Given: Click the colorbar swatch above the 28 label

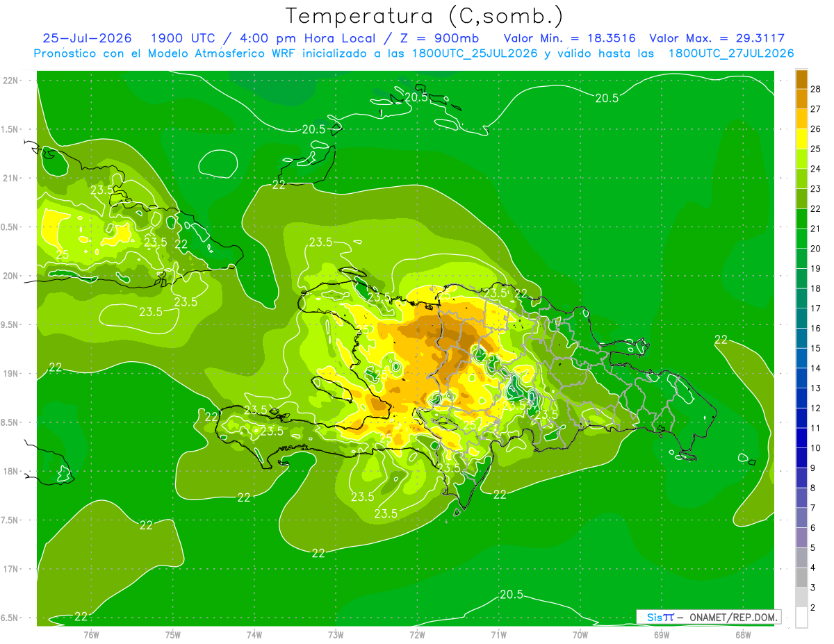Looking at the screenshot, I should click(801, 79).
